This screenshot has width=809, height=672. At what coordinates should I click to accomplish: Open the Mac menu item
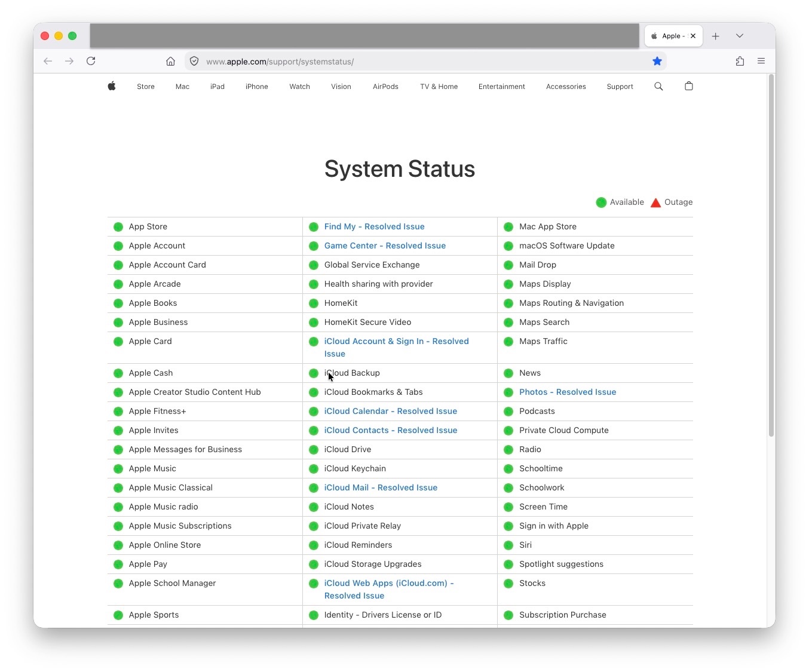pyautogui.click(x=182, y=87)
